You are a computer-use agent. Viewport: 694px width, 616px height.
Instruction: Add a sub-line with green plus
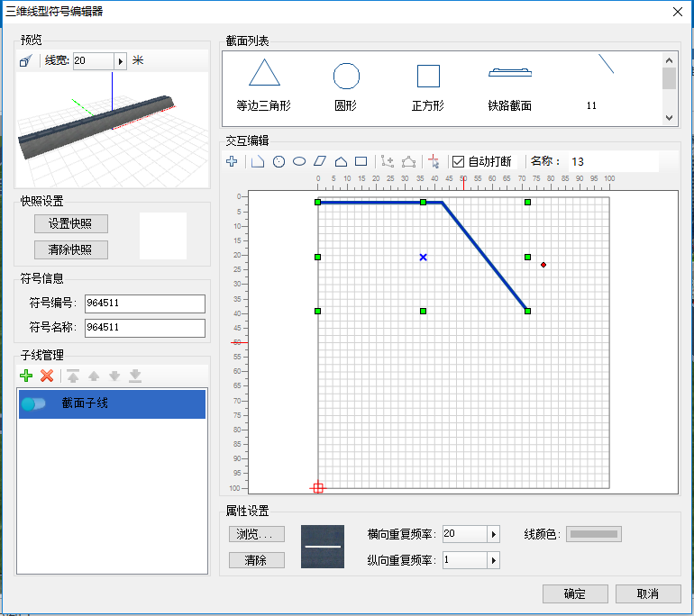pos(26,376)
